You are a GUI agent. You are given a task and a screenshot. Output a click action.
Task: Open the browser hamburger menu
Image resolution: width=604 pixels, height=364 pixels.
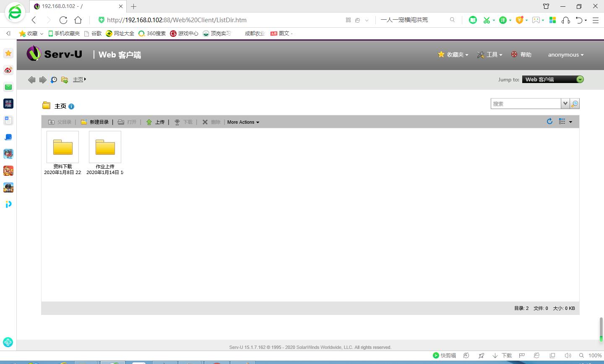click(x=595, y=20)
